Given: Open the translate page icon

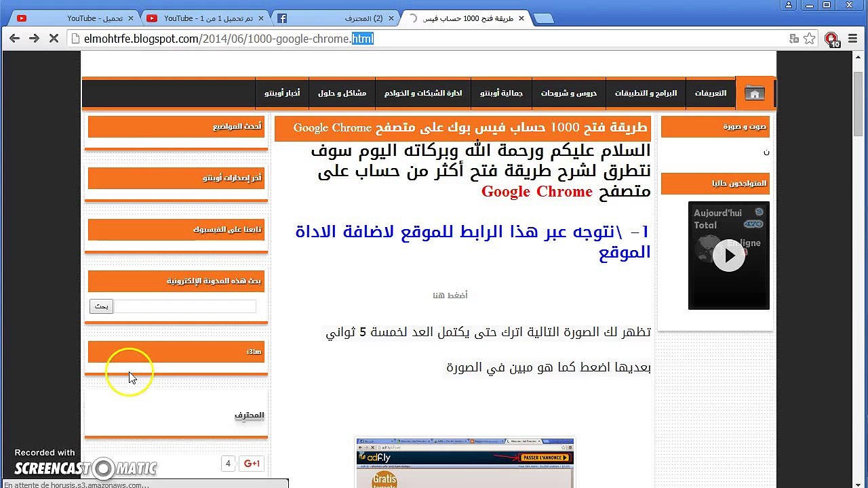Looking at the screenshot, I should (x=794, y=39).
